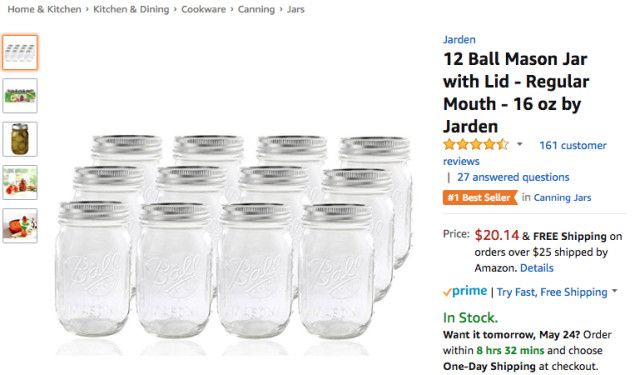
Task: Open the Home & Kitchen breadcrumb
Action: point(44,9)
